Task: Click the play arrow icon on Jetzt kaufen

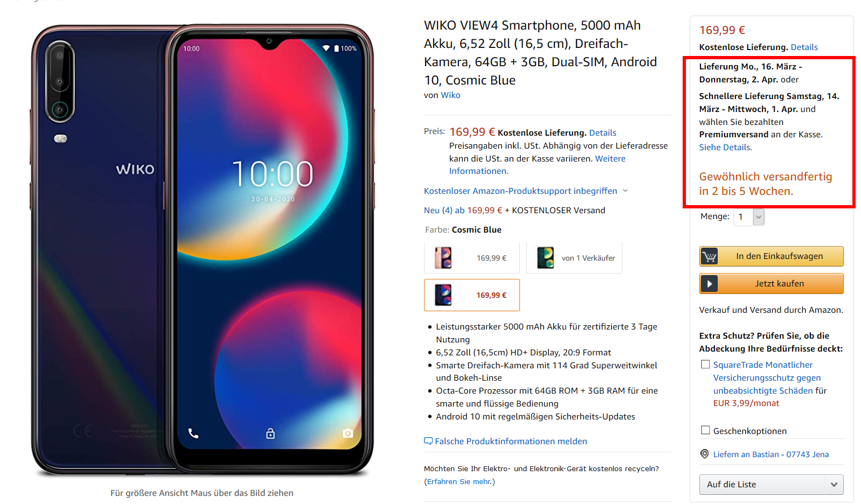Action: coord(709,284)
